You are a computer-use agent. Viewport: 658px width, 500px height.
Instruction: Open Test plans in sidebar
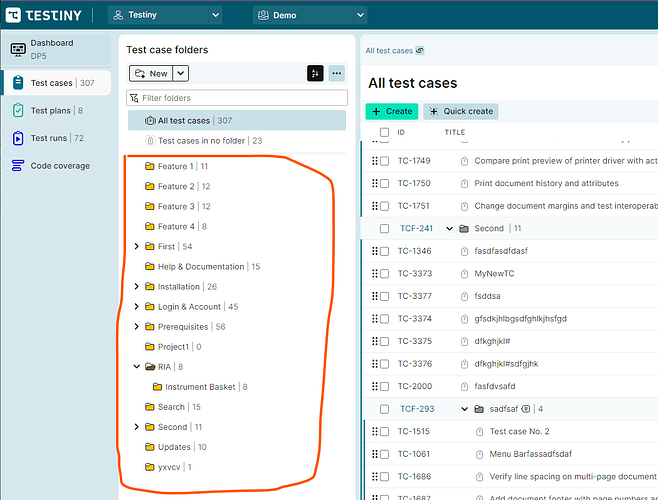coord(56,110)
